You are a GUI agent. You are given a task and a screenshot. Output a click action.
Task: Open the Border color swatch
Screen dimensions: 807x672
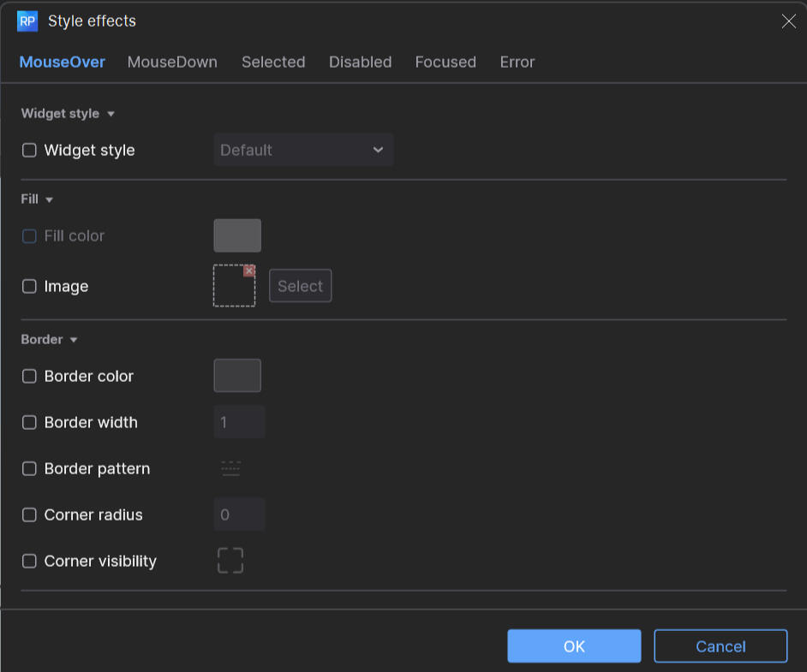(237, 376)
